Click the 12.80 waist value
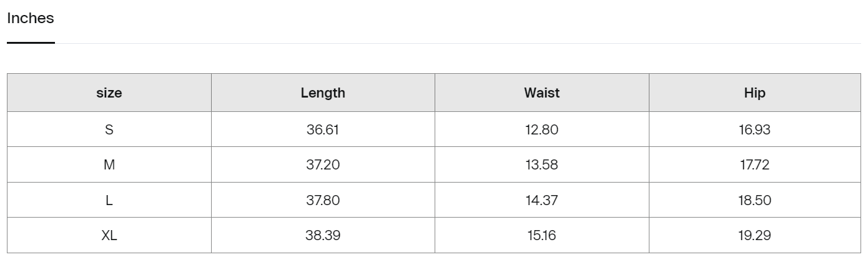 542,129
